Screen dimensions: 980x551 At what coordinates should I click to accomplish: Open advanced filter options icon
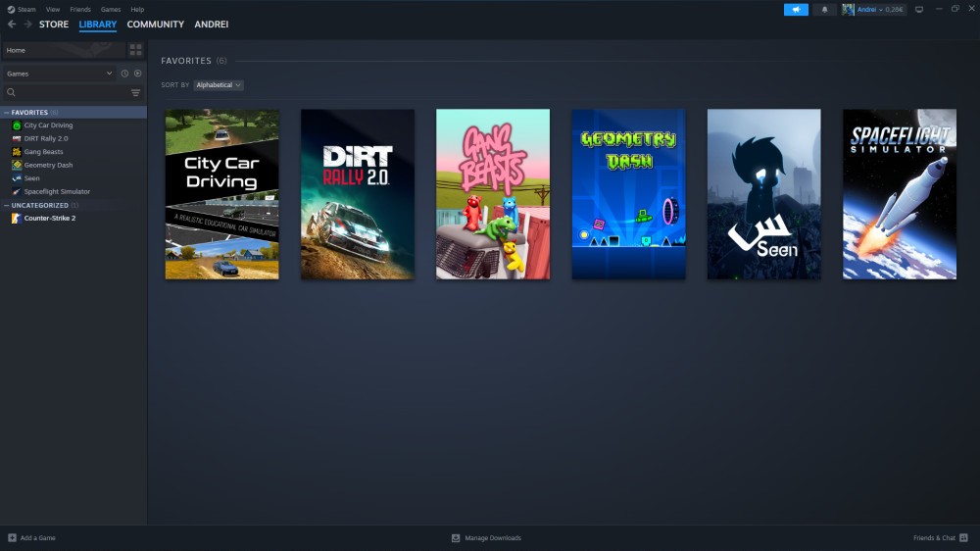click(135, 93)
